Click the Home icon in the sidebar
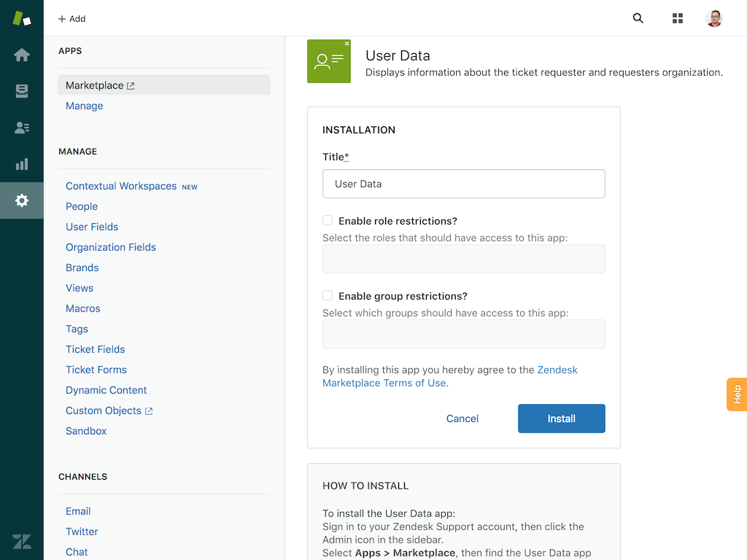Image resolution: width=747 pixels, height=560 pixels. tap(22, 55)
